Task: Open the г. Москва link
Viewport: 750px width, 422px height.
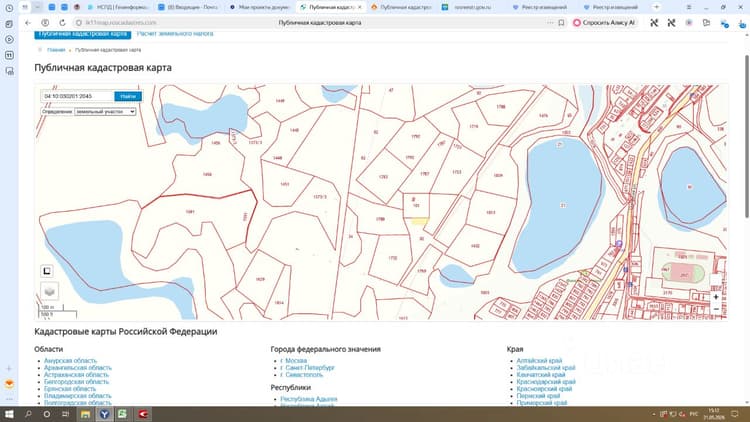Action: (x=294, y=361)
